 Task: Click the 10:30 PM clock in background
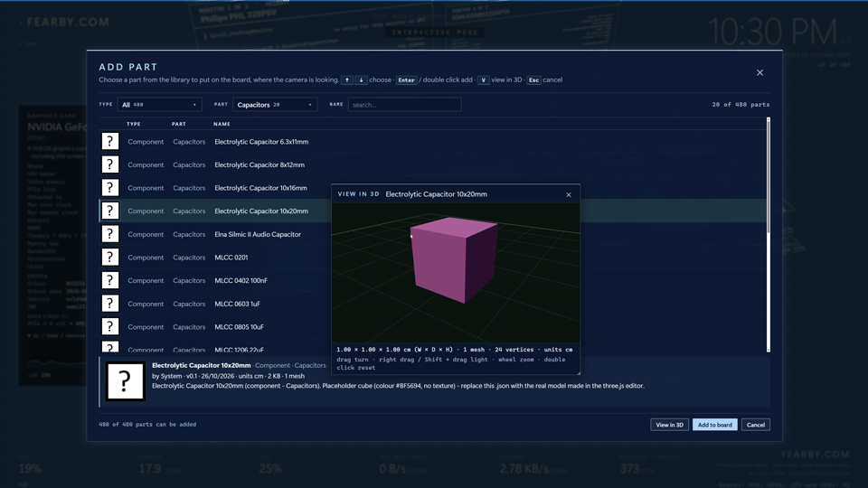click(772, 32)
